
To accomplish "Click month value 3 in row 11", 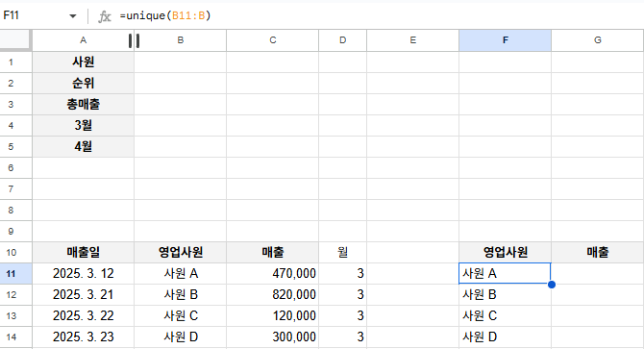I will click(342, 273).
